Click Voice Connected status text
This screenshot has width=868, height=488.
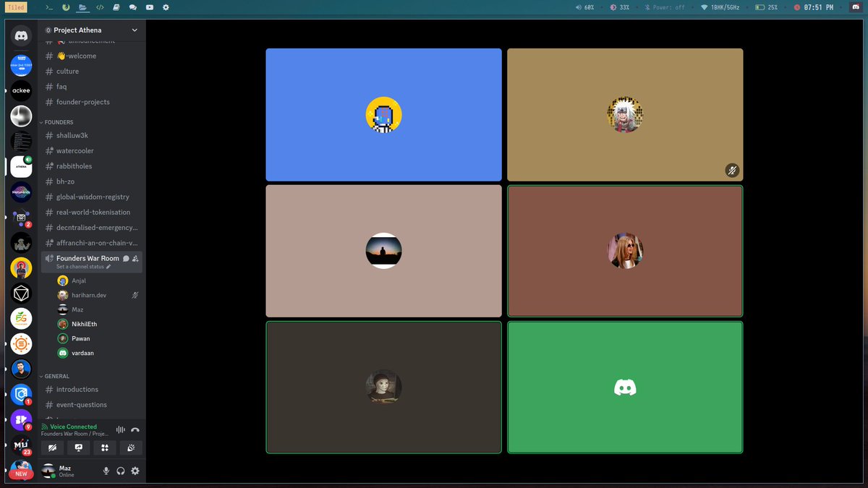tap(73, 427)
